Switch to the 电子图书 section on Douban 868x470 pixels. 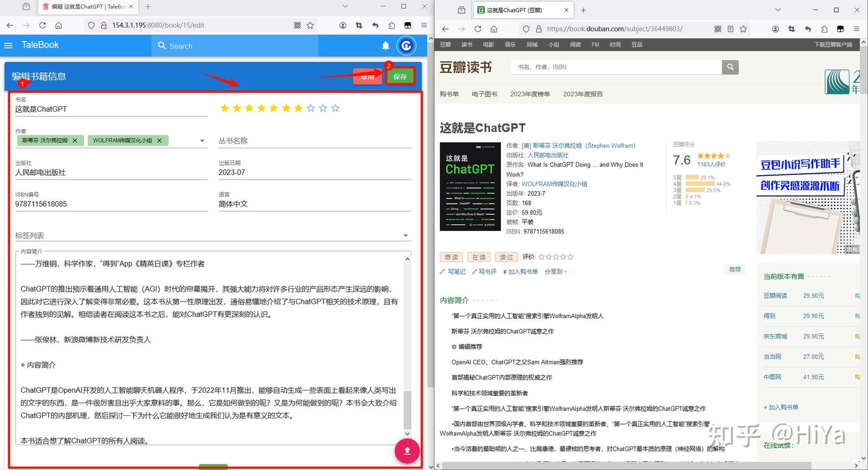click(485, 94)
